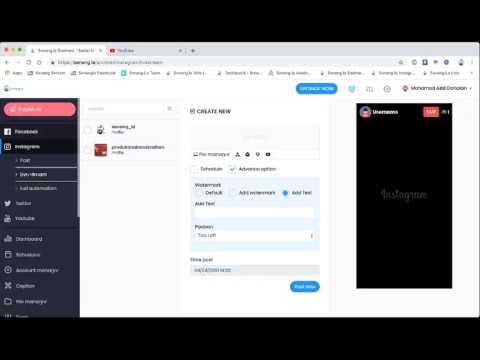Go back in browser

[7, 62]
